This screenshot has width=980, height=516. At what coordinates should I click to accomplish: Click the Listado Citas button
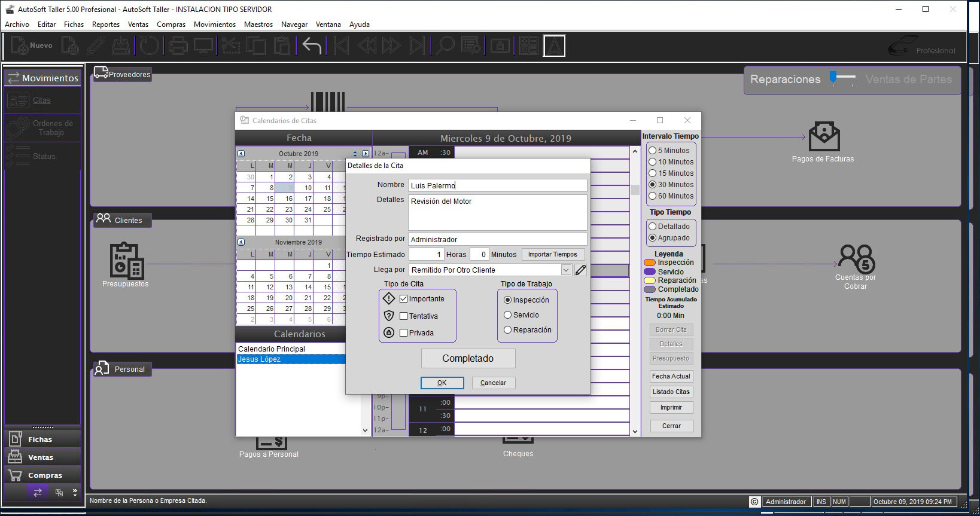pyautogui.click(x=671, y=392)
